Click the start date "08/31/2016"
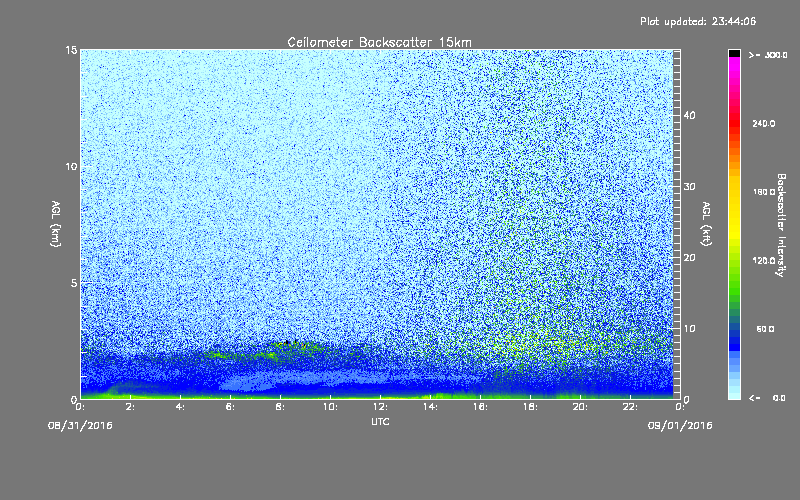Screen dimensions: 800x500 80,426
